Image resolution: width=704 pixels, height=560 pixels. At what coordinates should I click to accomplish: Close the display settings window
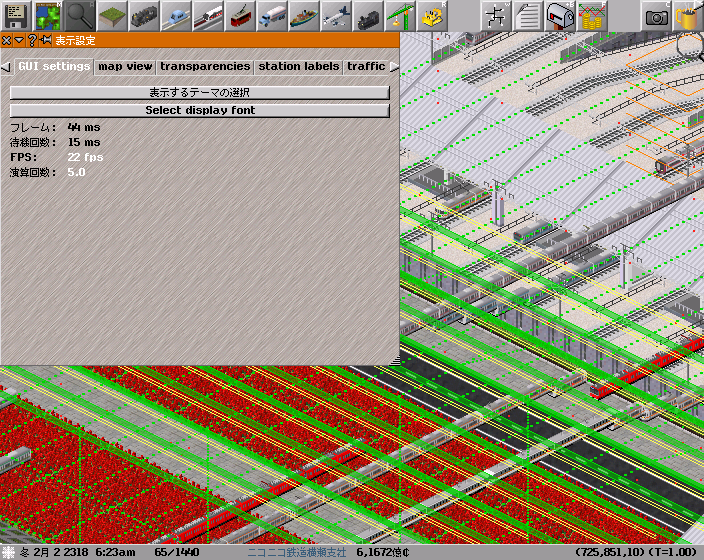[6, 40]
